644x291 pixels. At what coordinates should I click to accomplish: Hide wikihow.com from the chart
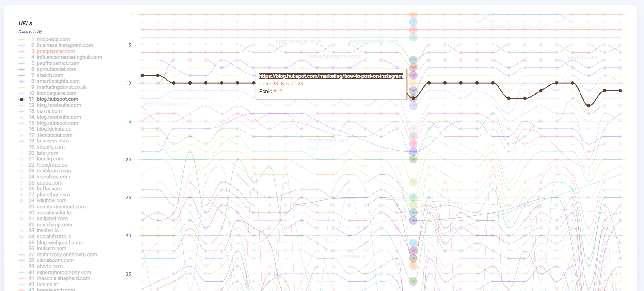pos(42,200)
